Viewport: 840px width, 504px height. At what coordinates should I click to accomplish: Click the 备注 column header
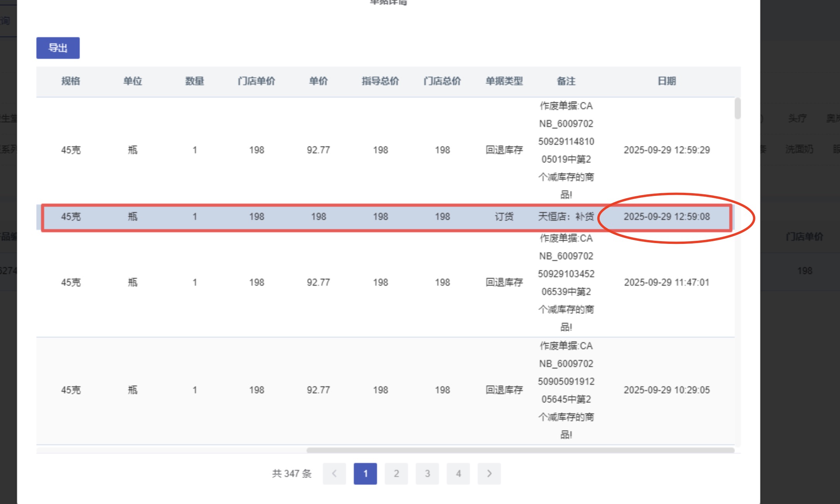(x=566, y=81)
